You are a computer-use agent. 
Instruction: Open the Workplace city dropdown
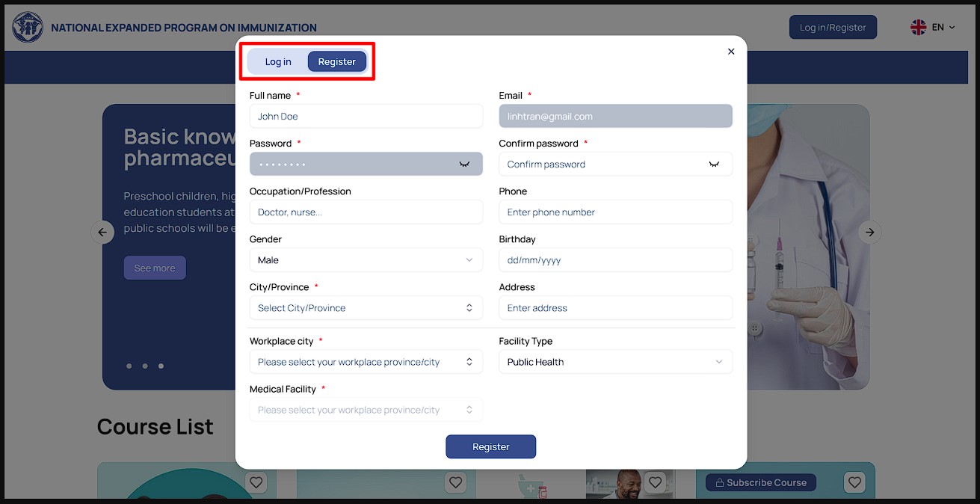tap(366, 362)
